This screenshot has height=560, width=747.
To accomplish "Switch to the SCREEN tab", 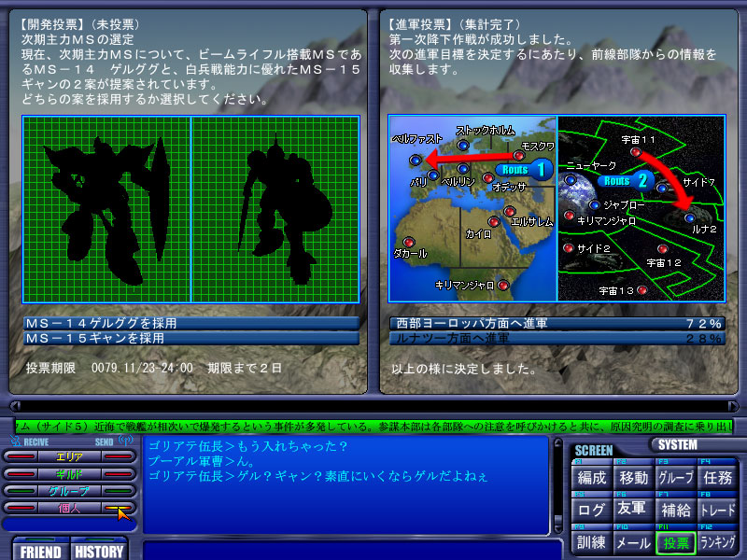I will 594,450.
